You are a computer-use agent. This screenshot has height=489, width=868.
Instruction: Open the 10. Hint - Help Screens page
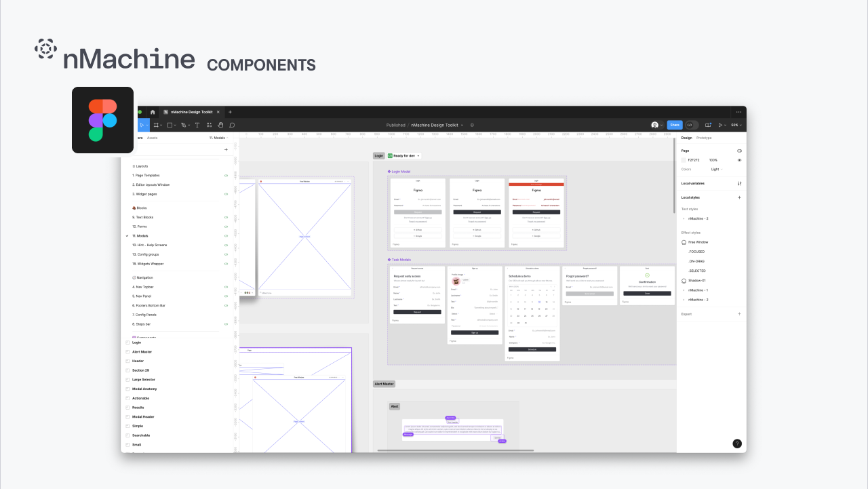pos(149,245)
